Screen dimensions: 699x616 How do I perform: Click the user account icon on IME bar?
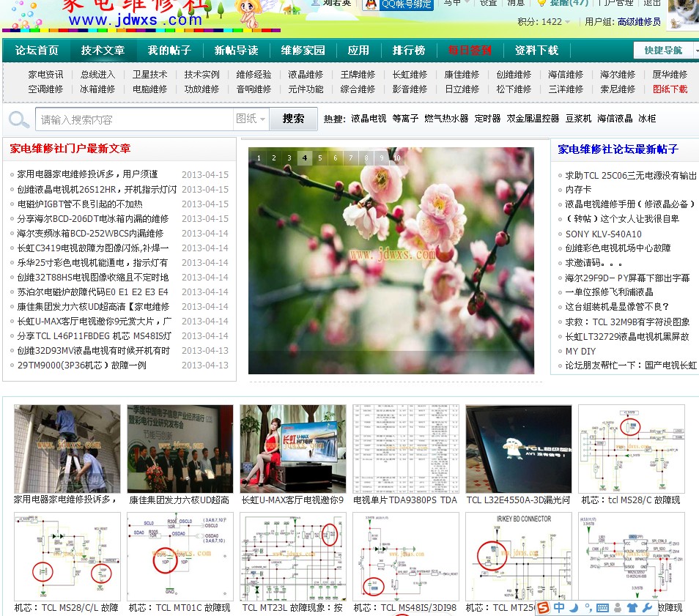[x=618, y=607]
